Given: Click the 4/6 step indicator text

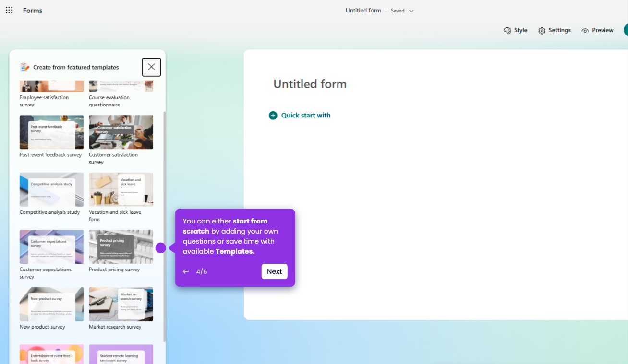Looking at the screenshot, I should click(202, 271).
